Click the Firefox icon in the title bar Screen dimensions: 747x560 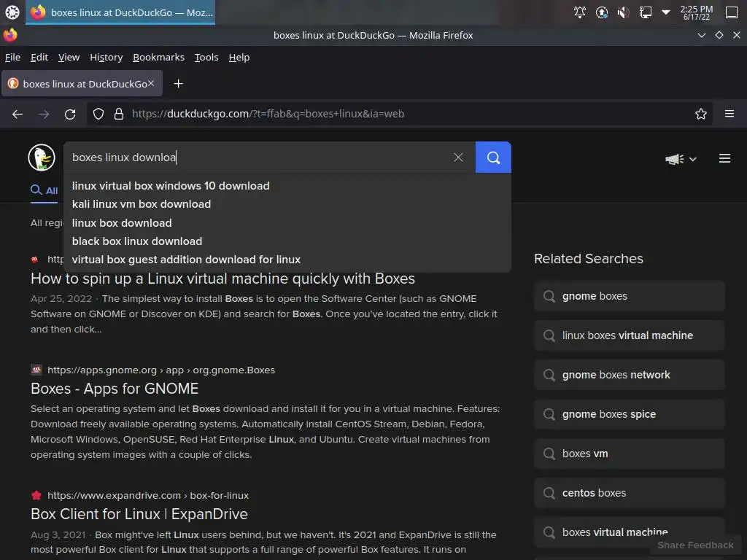pyautogui.click(x=10, y=35)
